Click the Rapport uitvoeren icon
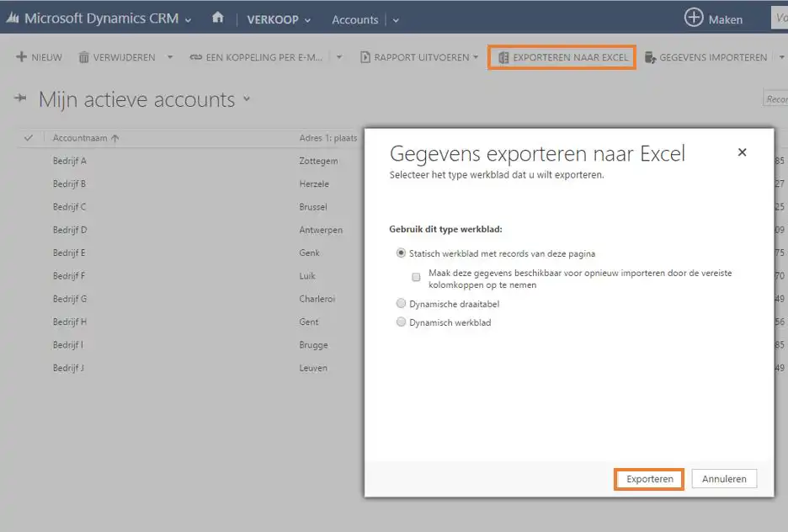Image resolution: width=788 pixels, height=532 pixels. click(365, 57)
